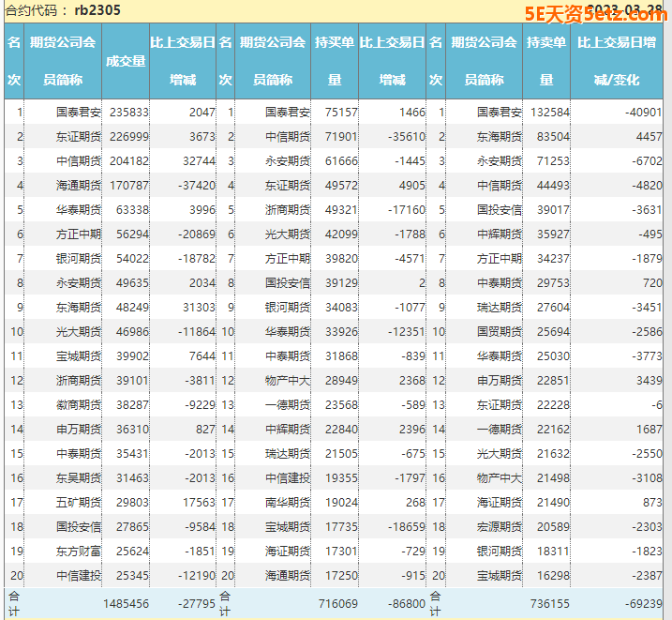Select 国贸期货 short position row
672x620 pixels.
point(500,331)
